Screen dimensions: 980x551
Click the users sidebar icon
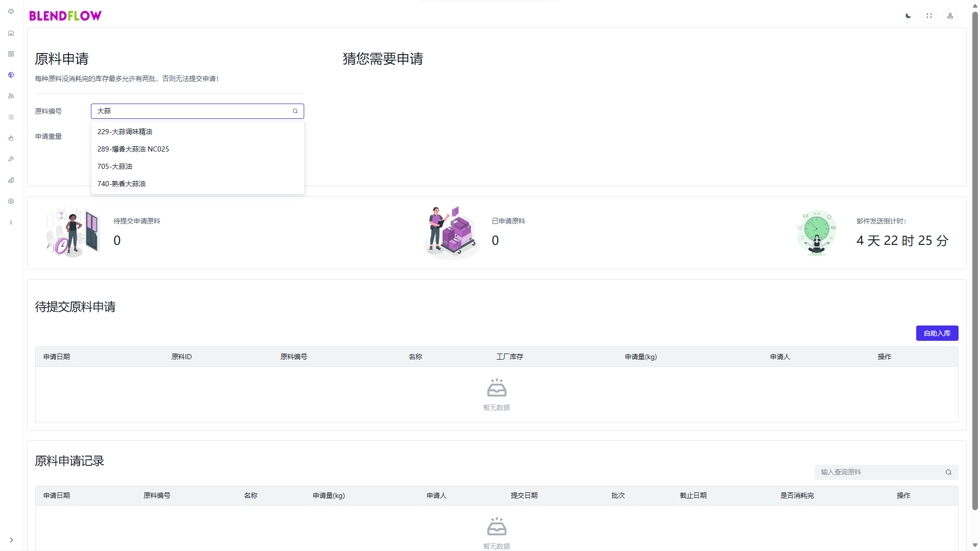pyautogui.click(x=11, y=96)
